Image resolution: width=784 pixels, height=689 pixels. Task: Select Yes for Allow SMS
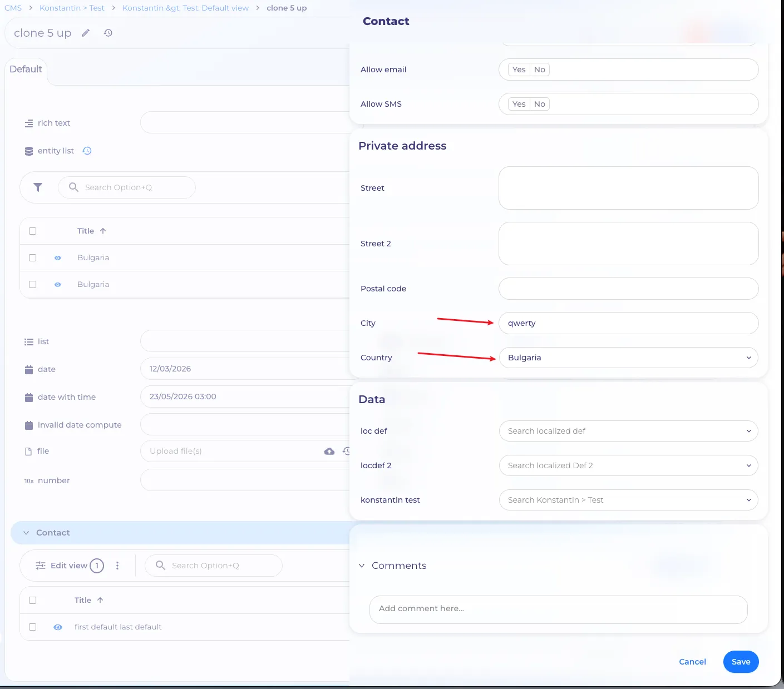click(519, 104)
